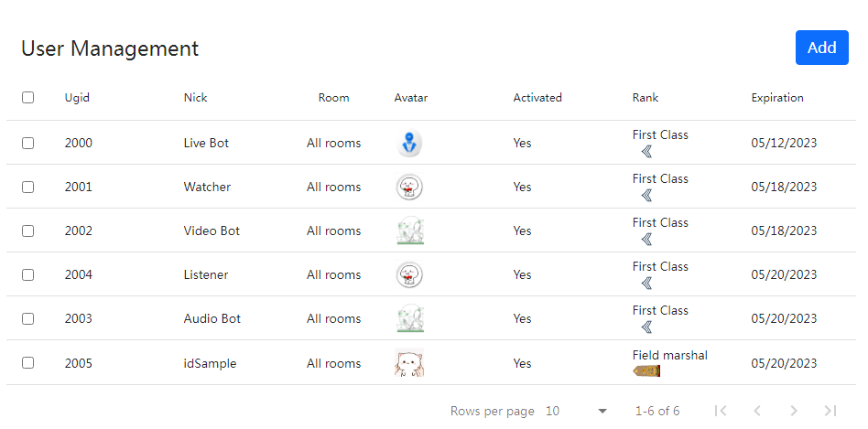Click the Video Bot avatar thumbnail

coord(409,231)
